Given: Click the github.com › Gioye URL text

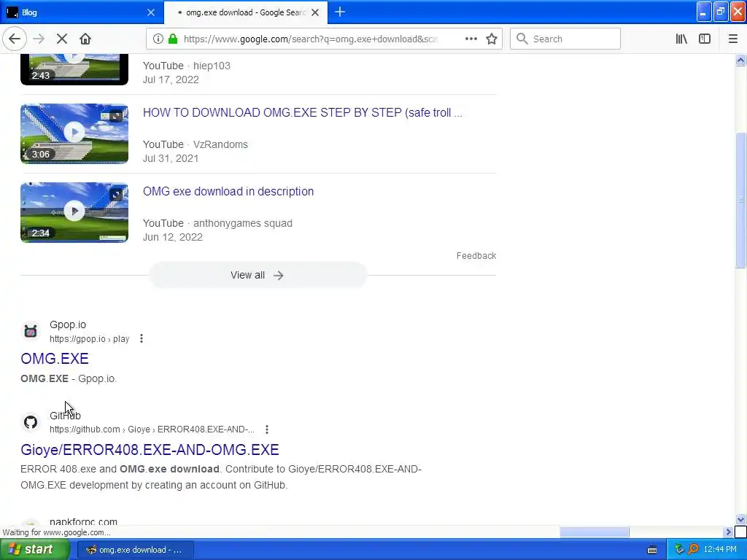Looking at the screenshot, I should tap(152, 429).
